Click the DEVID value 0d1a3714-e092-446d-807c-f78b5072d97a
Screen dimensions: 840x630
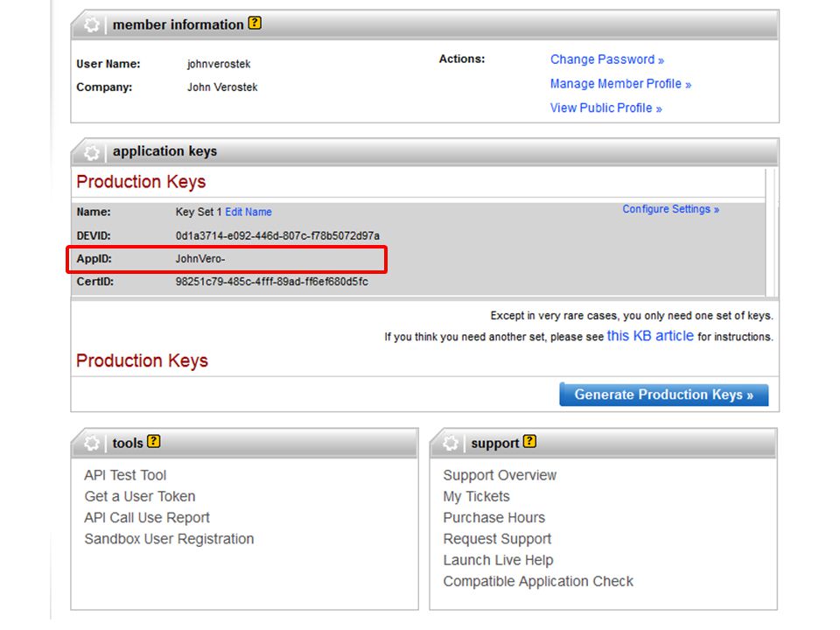pyautogui.click(x=277, y=235)
